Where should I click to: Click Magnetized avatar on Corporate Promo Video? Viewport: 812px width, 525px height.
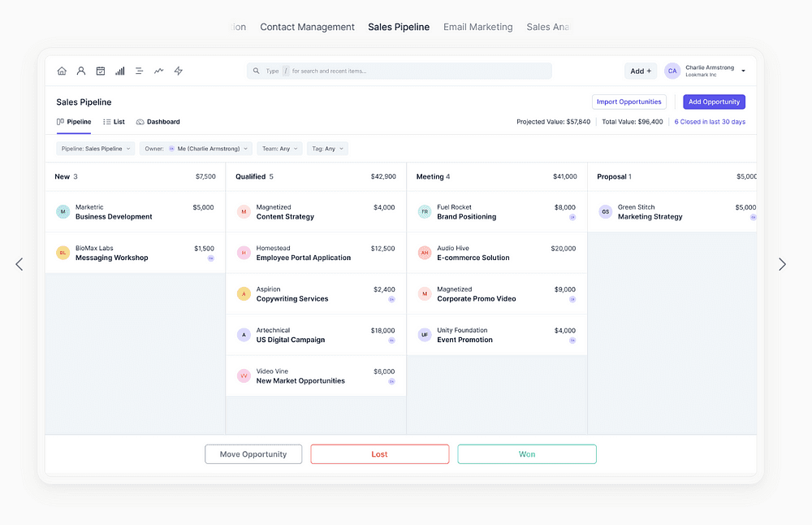pos(424,294)
